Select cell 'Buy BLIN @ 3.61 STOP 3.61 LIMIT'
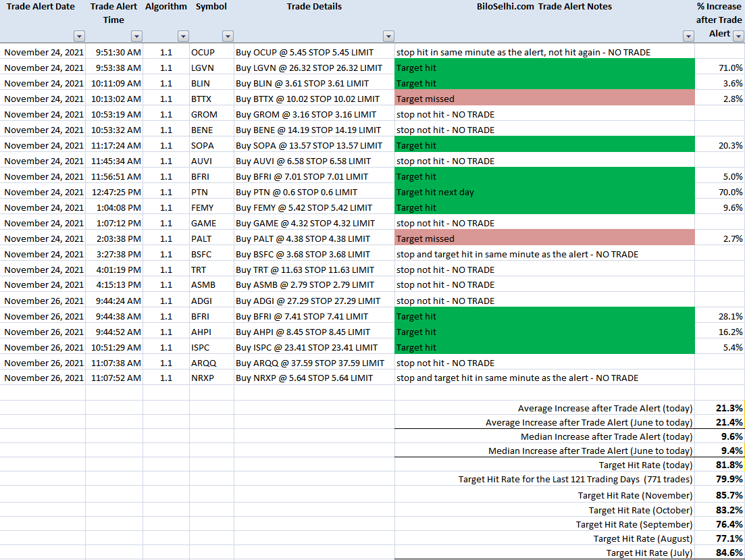The width and height of the screenshot is (745, 560). (314, 83)
